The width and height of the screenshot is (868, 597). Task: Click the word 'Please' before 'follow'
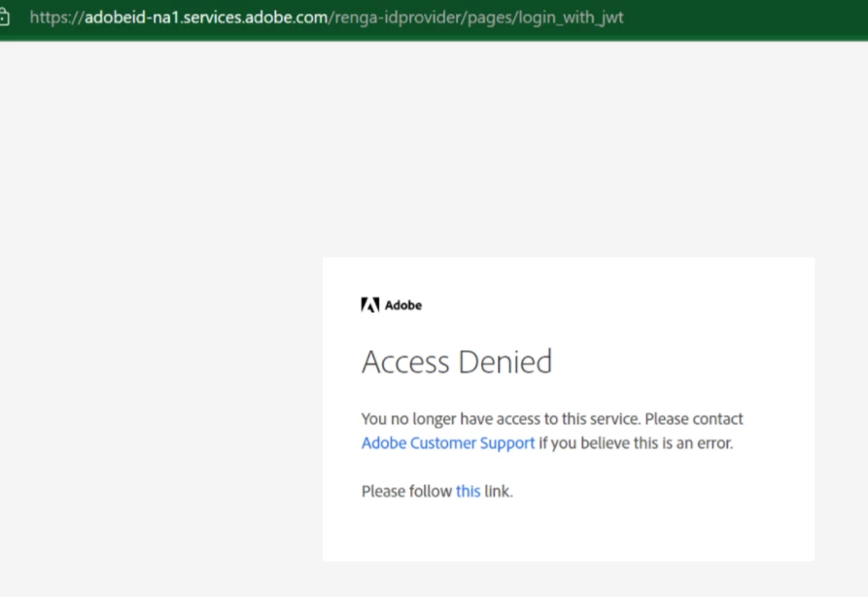pos(383,491)
